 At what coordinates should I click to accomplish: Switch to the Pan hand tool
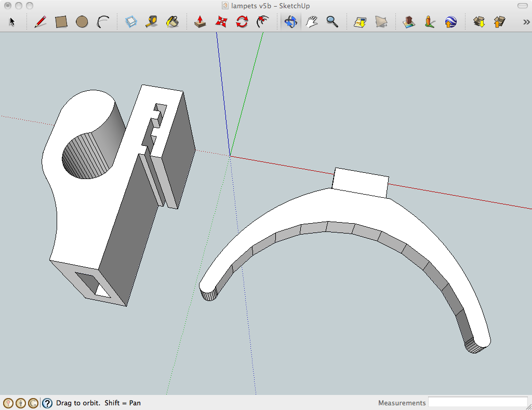[312, 22]
